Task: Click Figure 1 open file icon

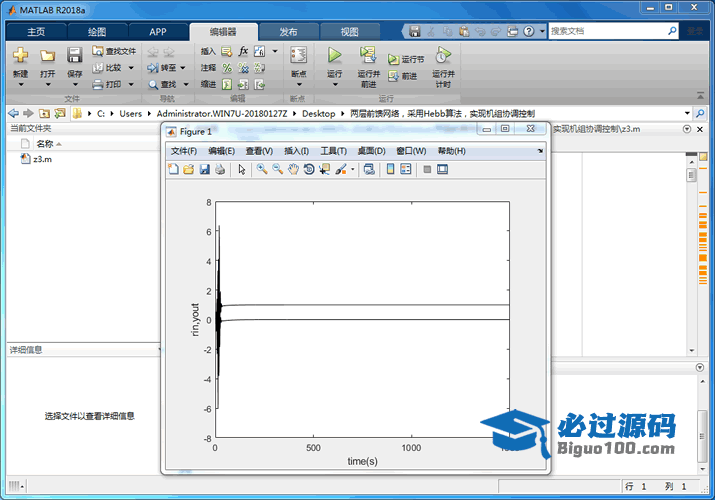Action: pyautogui.click(x=188, y=170)
